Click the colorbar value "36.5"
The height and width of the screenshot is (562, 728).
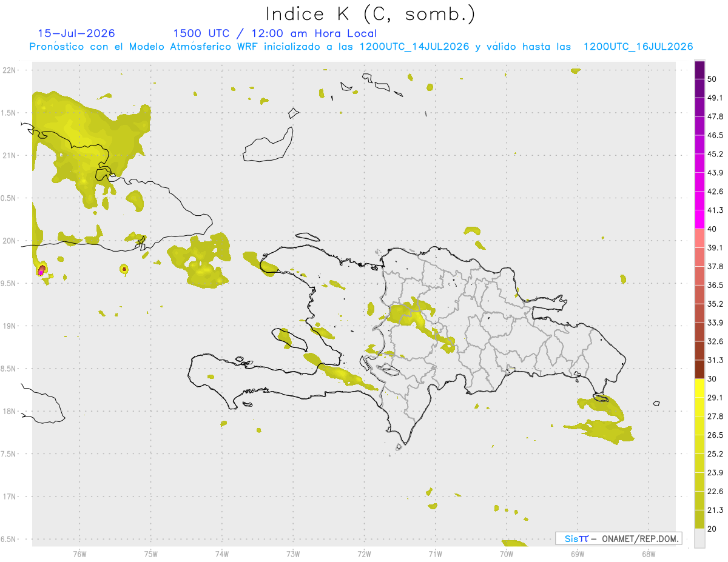click(715, 285)
